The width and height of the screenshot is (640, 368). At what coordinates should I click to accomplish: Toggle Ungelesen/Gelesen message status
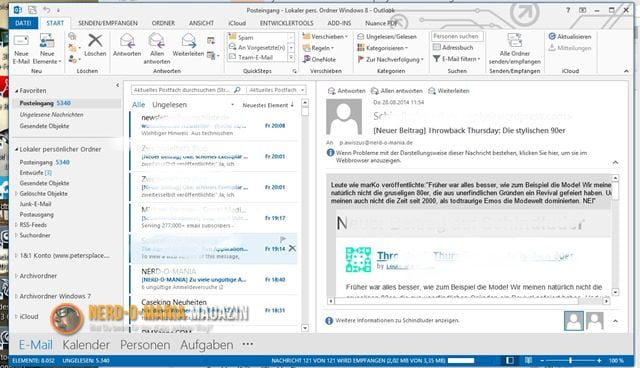click(x=387, y=36)
